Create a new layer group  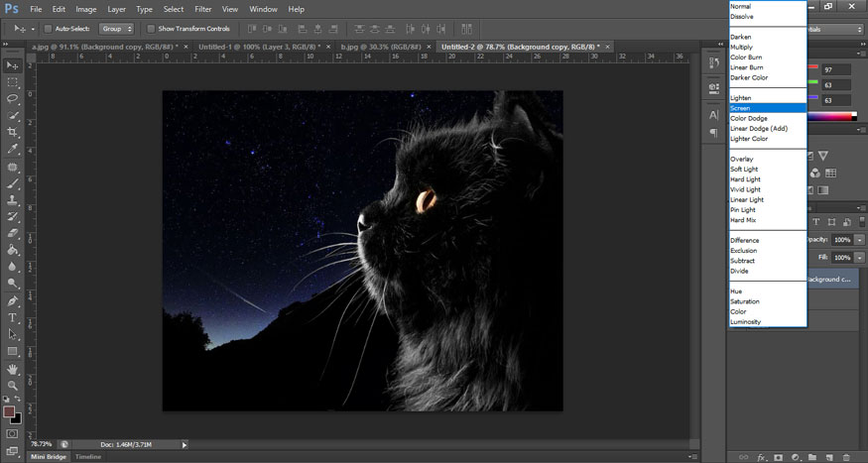812,457
